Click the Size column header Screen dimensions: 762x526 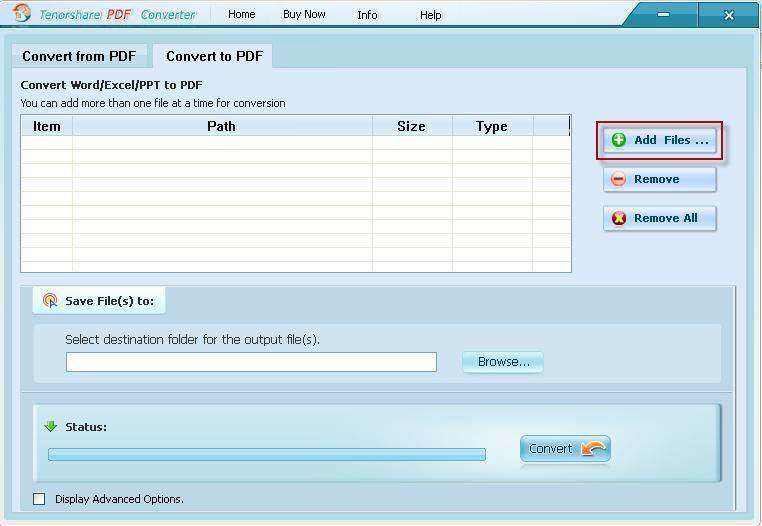(x=412, y=126)
